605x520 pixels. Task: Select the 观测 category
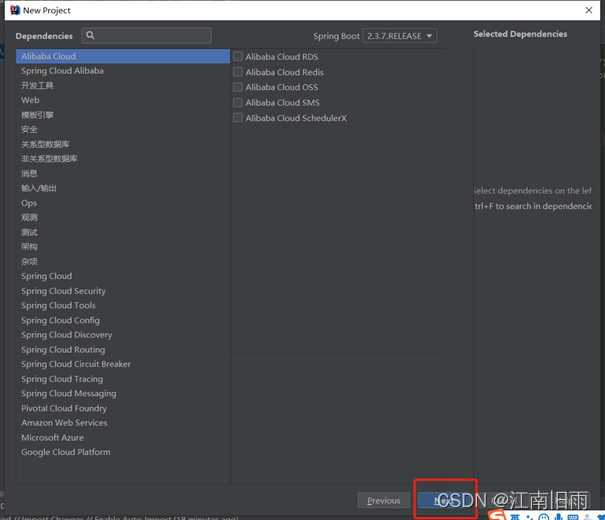click(123, 218)
